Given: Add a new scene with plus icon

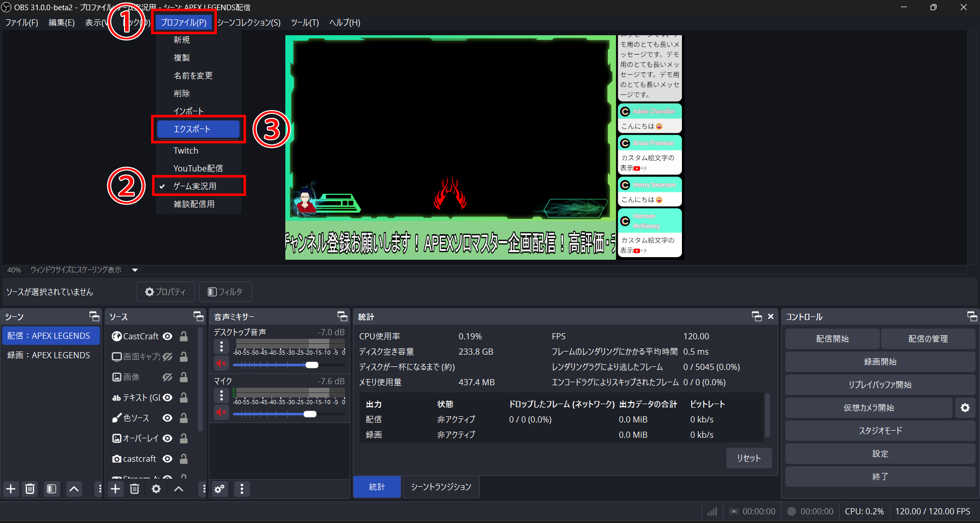Looking at the screenshot, I should click(x=11, y=489).
